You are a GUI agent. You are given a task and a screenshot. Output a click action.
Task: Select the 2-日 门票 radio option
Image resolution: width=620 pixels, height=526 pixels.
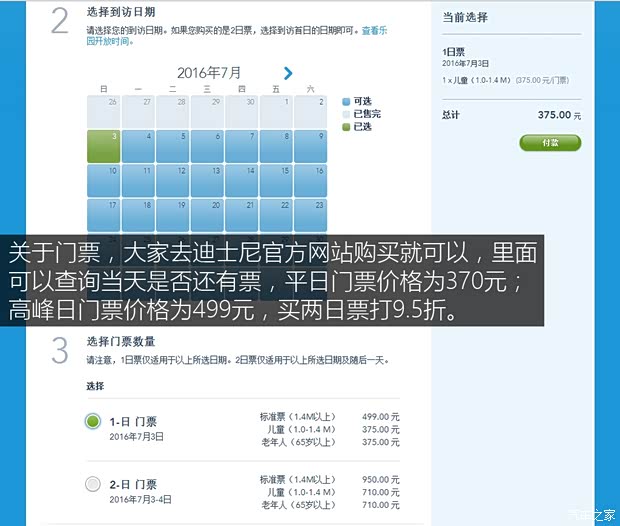coord(93,484)
